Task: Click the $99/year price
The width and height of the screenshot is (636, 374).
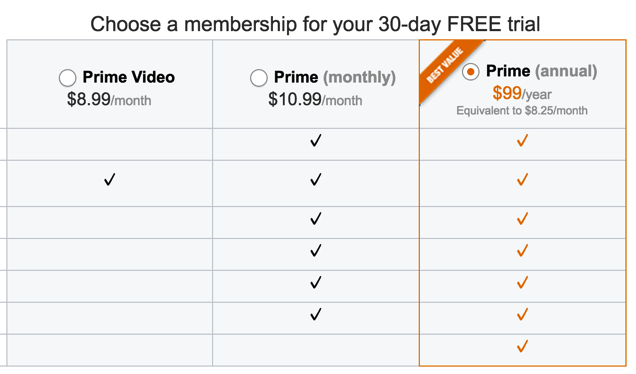Action: point(522,93)
